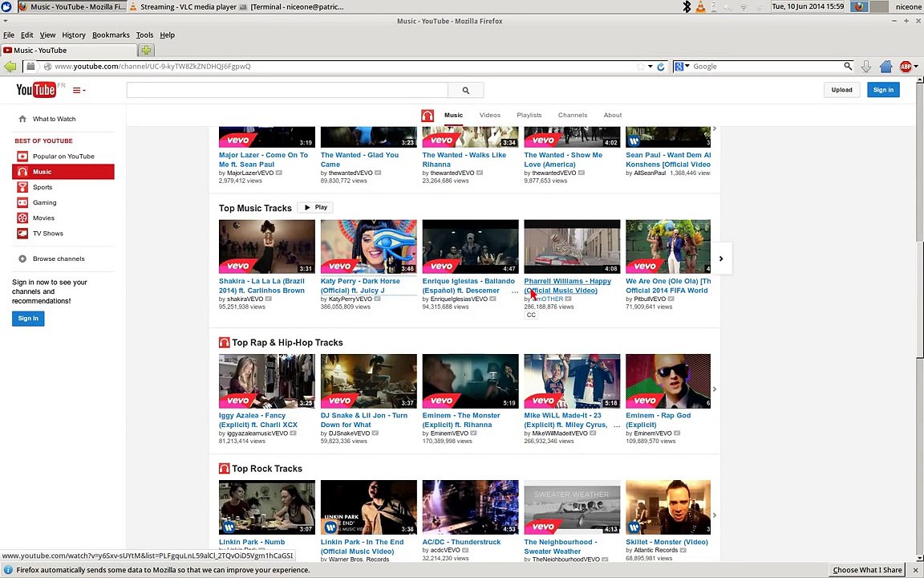
Task: Show next Top Music Tracks with arrow
Action: [x=721, y=258]
